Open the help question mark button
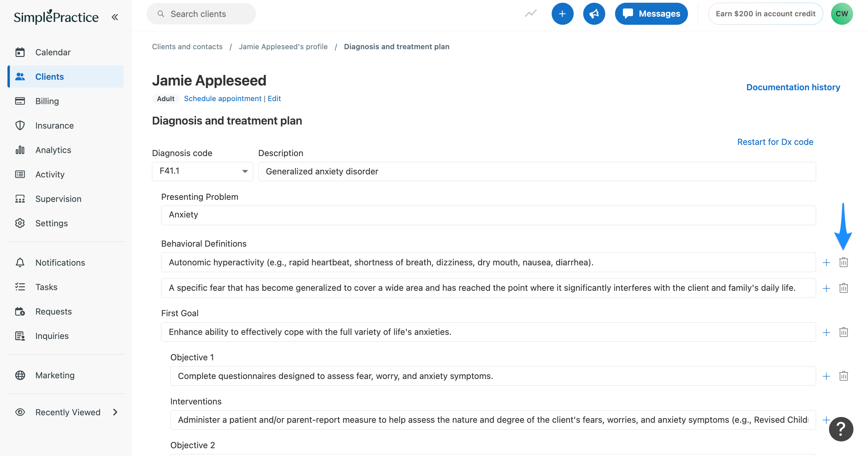 point(841,429)
